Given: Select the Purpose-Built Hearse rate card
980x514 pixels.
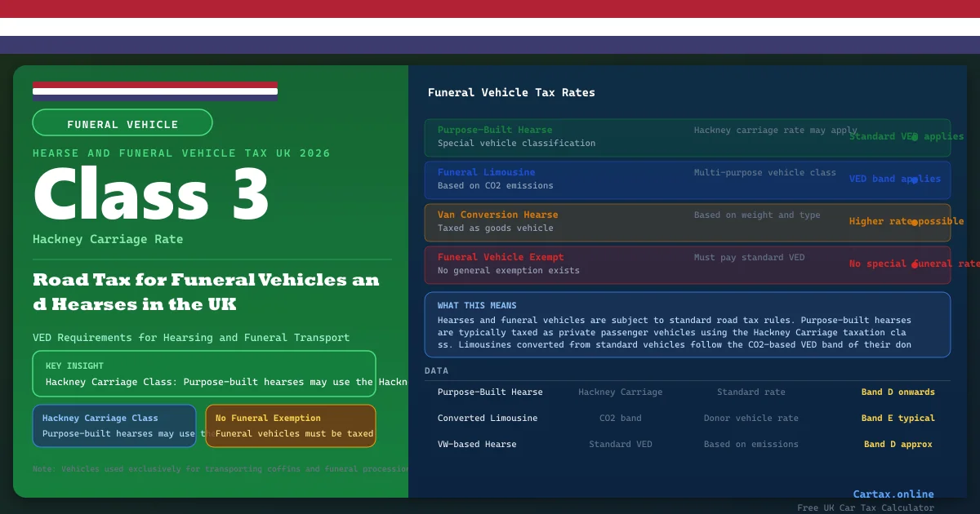Looking at the screenshot, I should (637, 137).
